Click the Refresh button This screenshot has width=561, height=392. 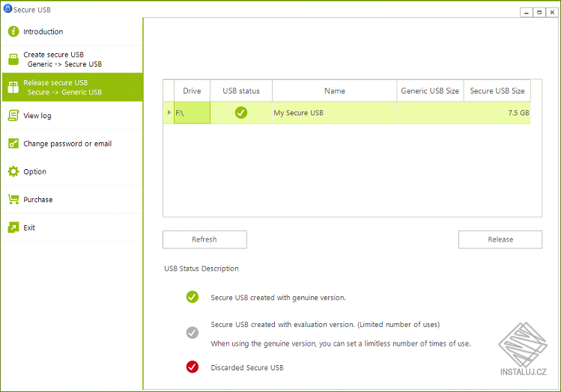tap(204, 239)
